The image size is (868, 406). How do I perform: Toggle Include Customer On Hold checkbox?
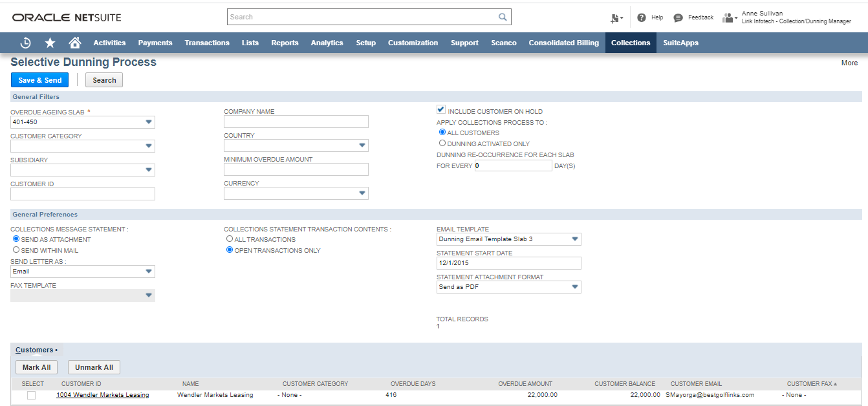441,111
